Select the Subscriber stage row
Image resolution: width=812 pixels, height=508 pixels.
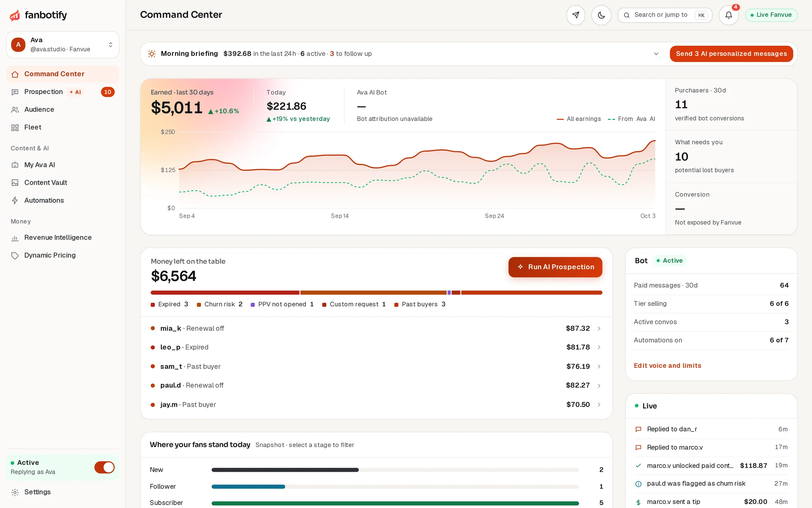pyautogui.click(x=376, y=503)
